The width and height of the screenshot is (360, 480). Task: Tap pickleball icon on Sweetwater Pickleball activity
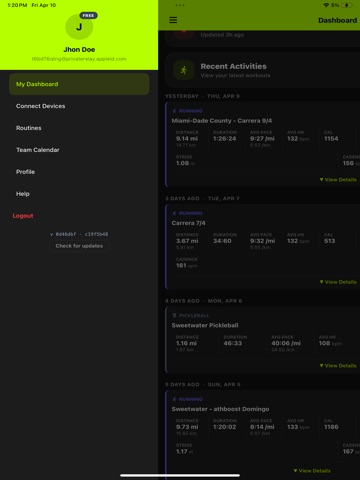click(174, 315)
